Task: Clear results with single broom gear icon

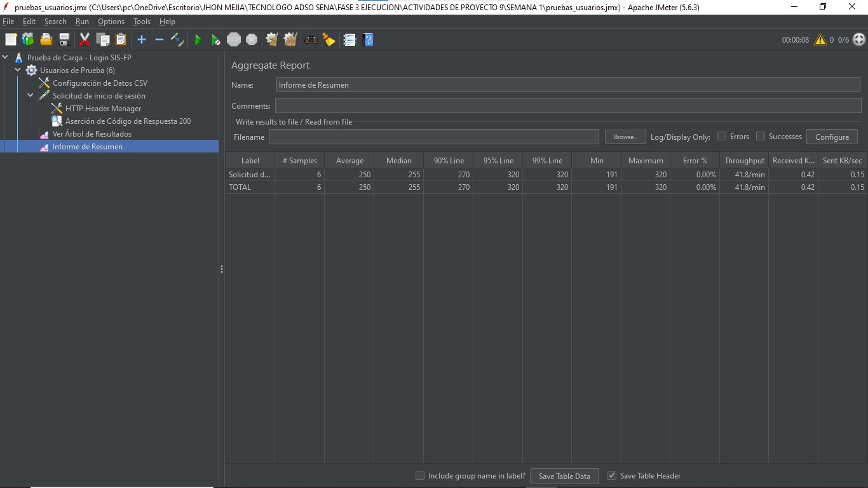Action: (272, 39)
